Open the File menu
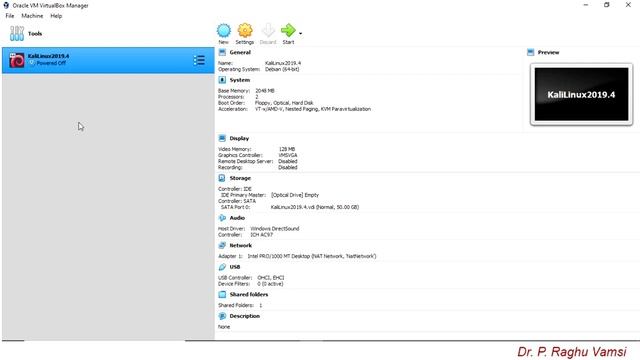 (10, 16)
